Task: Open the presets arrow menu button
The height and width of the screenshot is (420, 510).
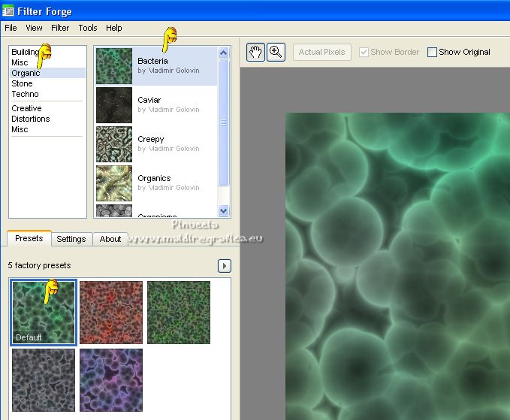Action: [x=224, y=266]
